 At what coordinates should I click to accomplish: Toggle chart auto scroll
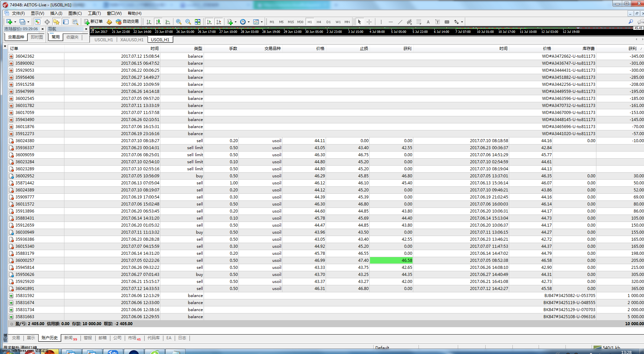(209, 22)
